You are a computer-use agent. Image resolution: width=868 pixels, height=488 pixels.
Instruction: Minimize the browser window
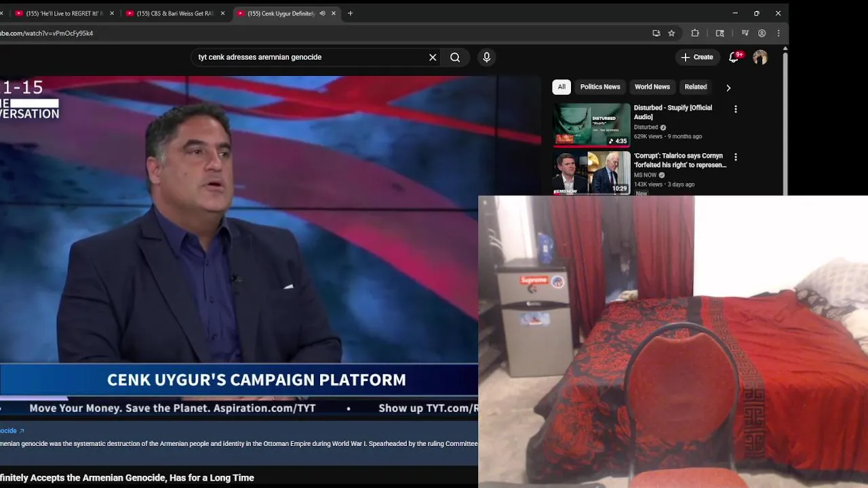click(735, 14)
